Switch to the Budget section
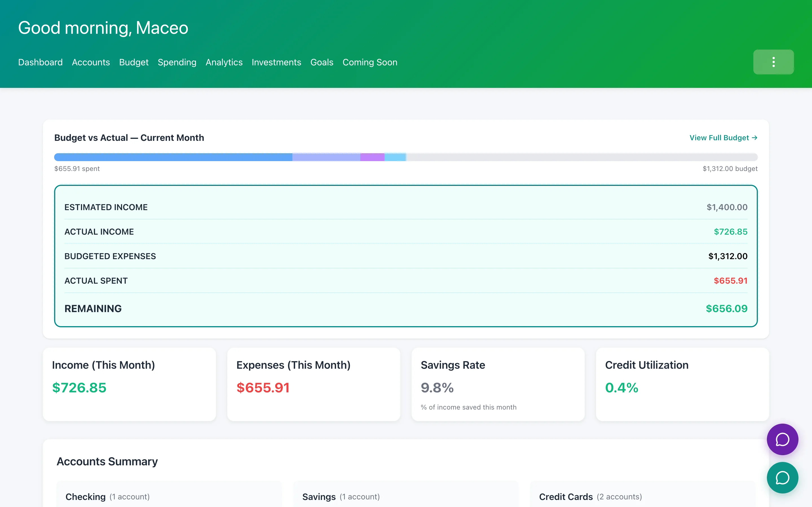Screen dimensions: 812x507 [x=134, y=62]
